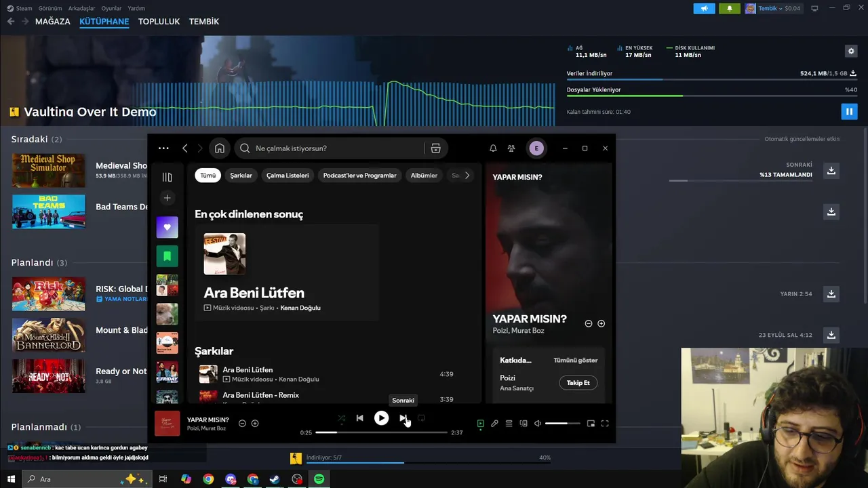Adjust the Spotify volume slider

point(563,424)
